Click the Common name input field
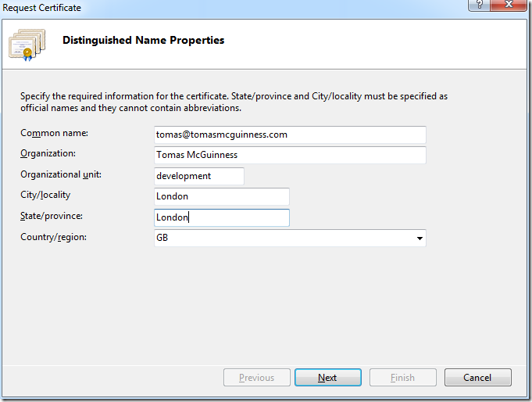Image resolution: width=532 pixels, height=402 pixels. point(290,135)
